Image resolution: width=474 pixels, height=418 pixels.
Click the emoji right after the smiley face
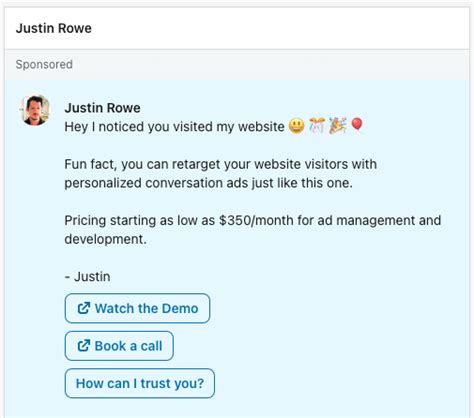click(x=317, y=126)
